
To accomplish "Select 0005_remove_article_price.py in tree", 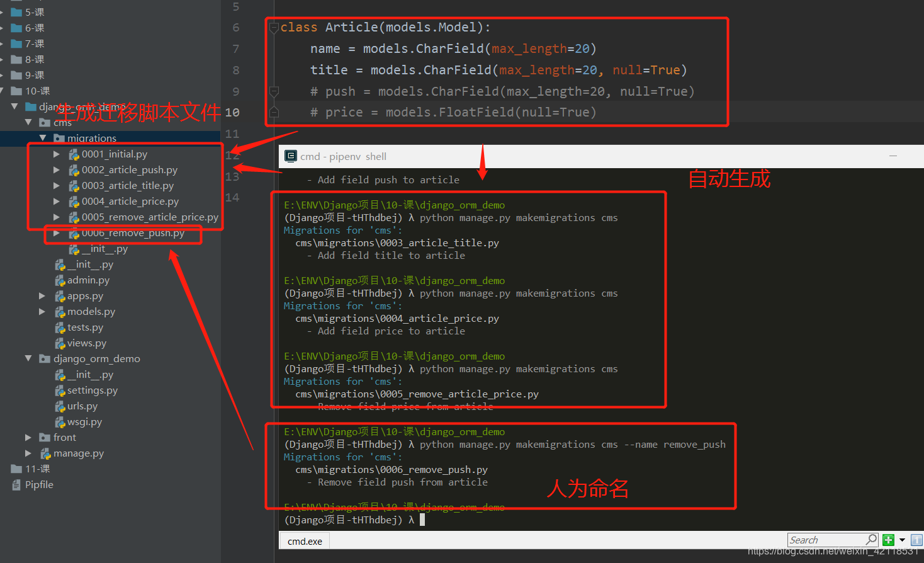I will 150,217.
